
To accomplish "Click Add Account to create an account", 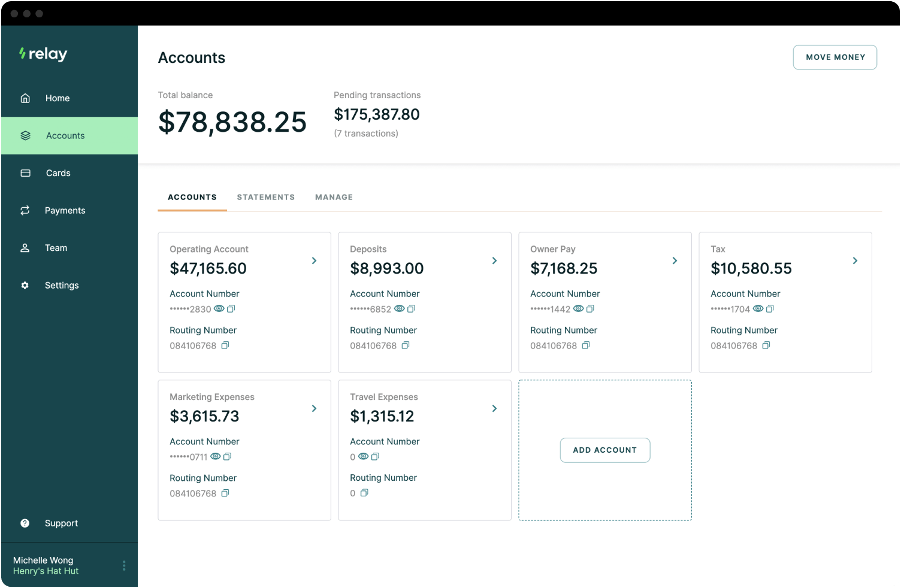I will [x=604, y=450].
